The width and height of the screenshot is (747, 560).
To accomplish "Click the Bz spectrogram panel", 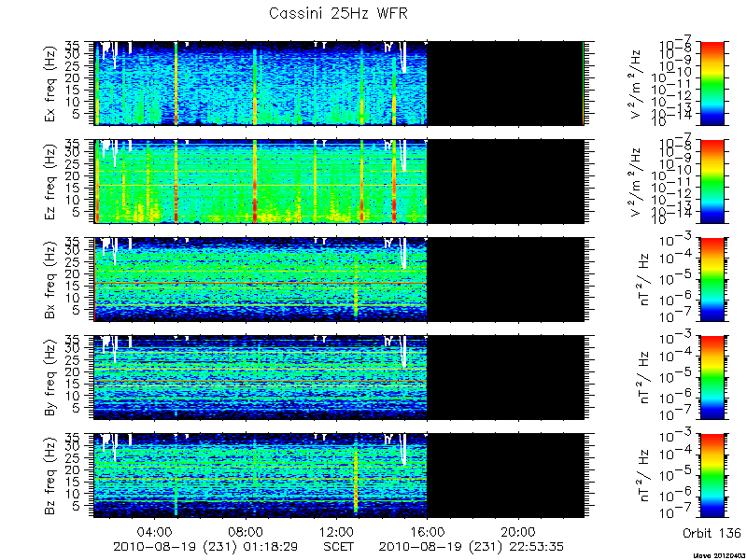I will coord(339,476).
